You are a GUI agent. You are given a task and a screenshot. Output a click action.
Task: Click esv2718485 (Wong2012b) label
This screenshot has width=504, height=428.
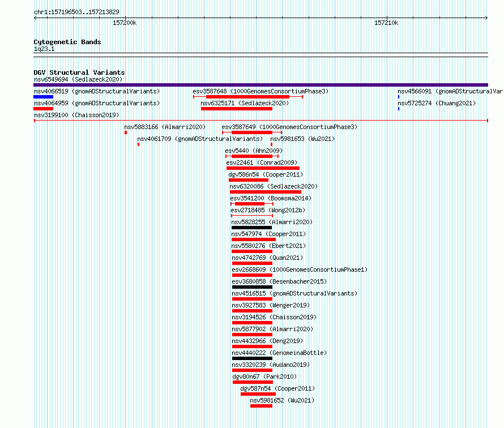268,210
